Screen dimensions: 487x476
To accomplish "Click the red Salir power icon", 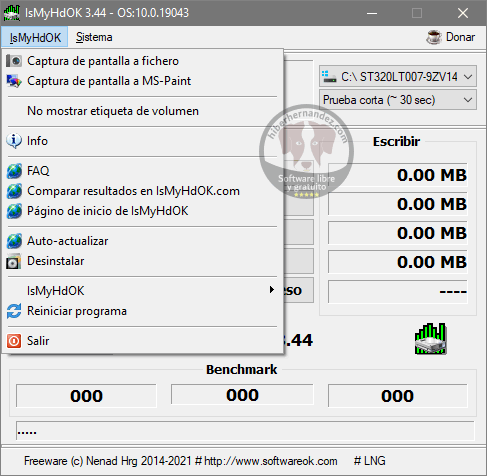I will (x=14, y=341).
